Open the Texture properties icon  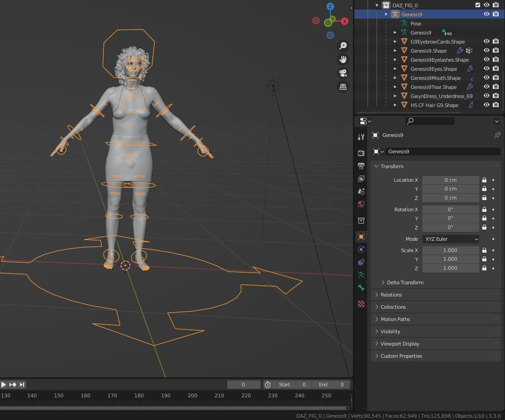pos(361,304)
